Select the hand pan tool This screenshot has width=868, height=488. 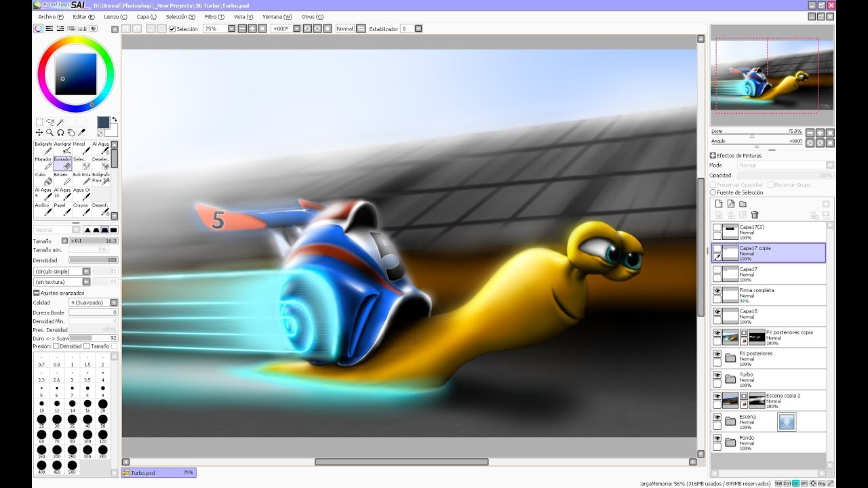[x=71, y=133]
